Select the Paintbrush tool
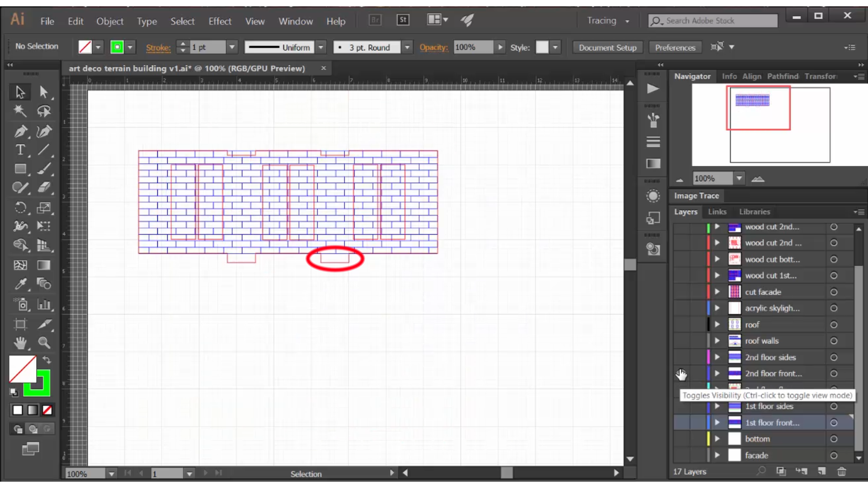This screenshot has width=868, height=488. click(x=44, y=169)
